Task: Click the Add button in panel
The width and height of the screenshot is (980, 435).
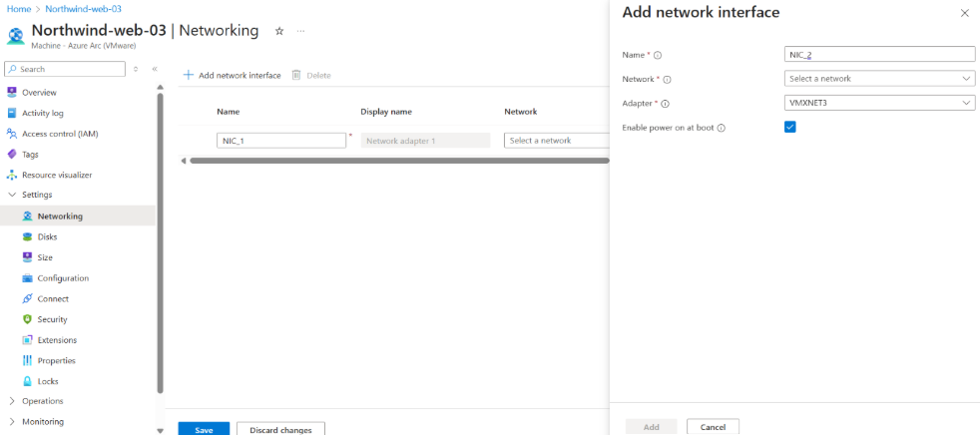Action: 652,427
